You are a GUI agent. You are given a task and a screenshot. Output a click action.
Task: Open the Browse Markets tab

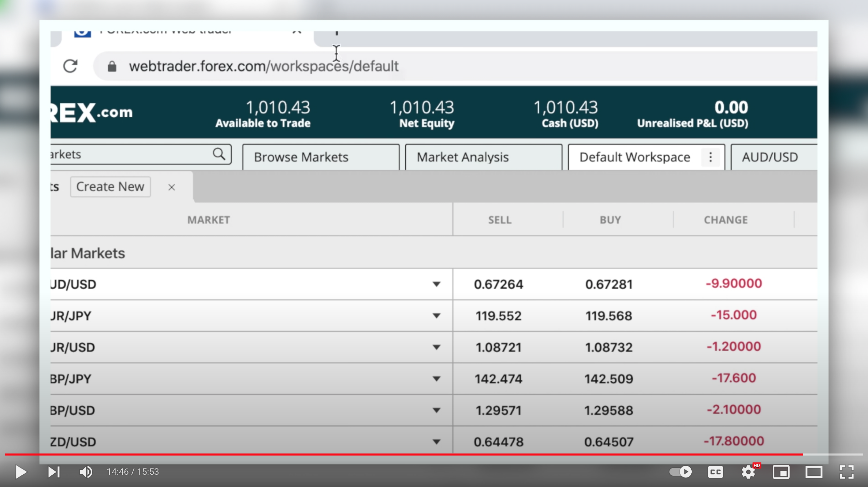(321, 157)
